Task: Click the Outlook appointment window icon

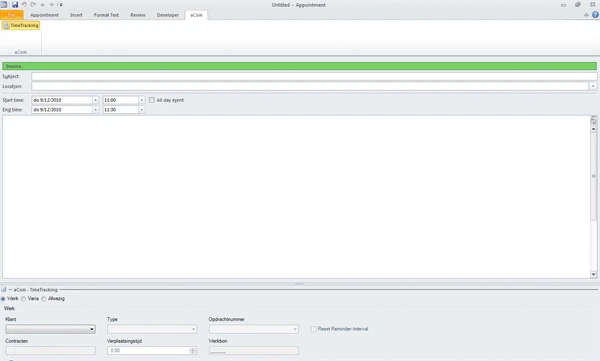Action: tap(4, 5)
